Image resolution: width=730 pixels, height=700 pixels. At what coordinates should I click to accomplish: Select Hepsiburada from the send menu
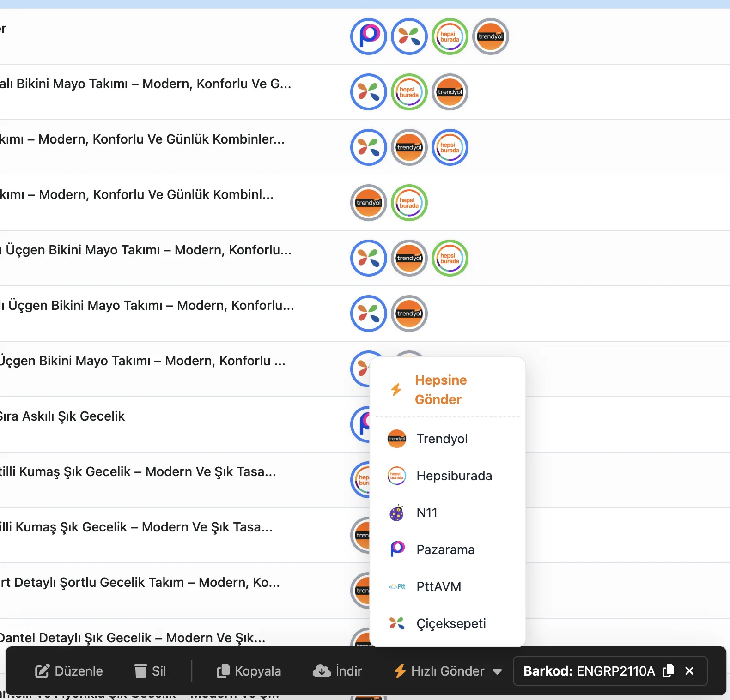point(448,476)
